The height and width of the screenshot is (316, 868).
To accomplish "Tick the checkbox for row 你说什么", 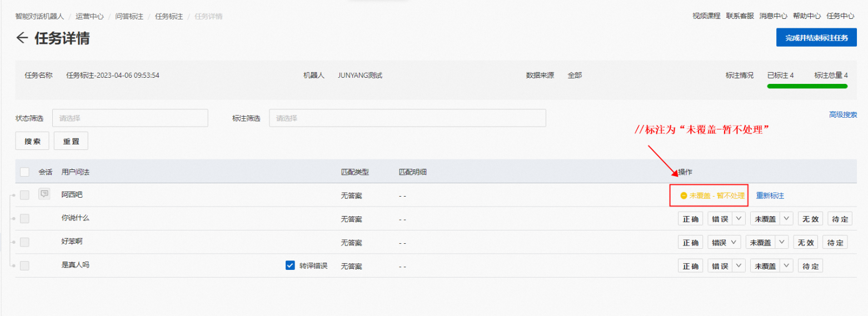I will [24, 219].
